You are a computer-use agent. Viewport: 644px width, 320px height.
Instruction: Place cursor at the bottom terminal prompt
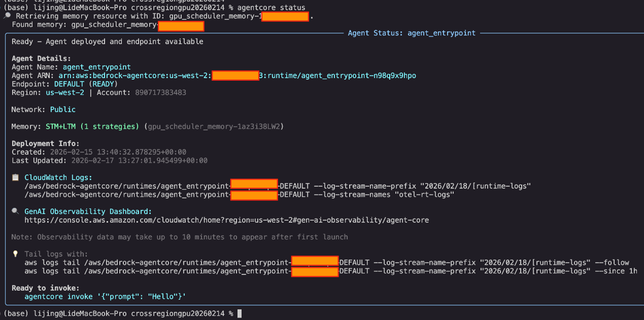click(239, 314)
